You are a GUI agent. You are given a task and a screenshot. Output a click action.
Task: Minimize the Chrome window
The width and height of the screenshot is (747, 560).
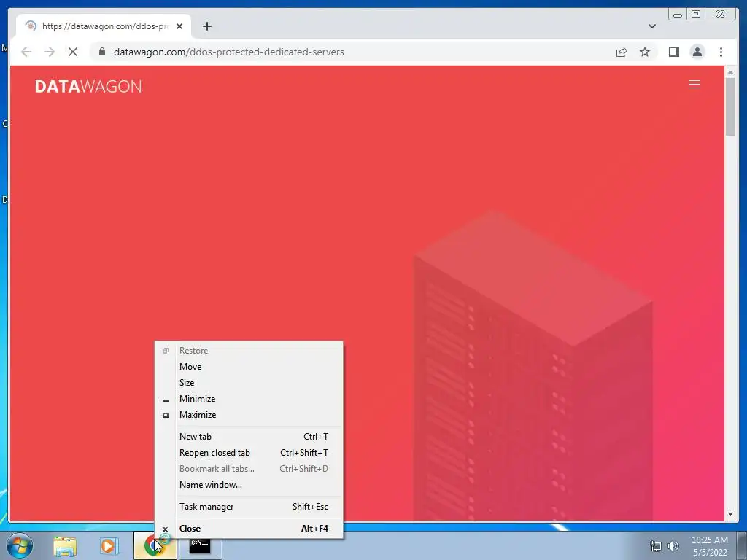click(x=677, y=15)
